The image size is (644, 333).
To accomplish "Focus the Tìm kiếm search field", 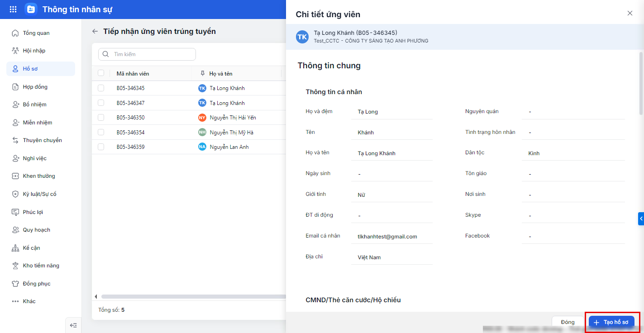I will [x=147, y=54].
